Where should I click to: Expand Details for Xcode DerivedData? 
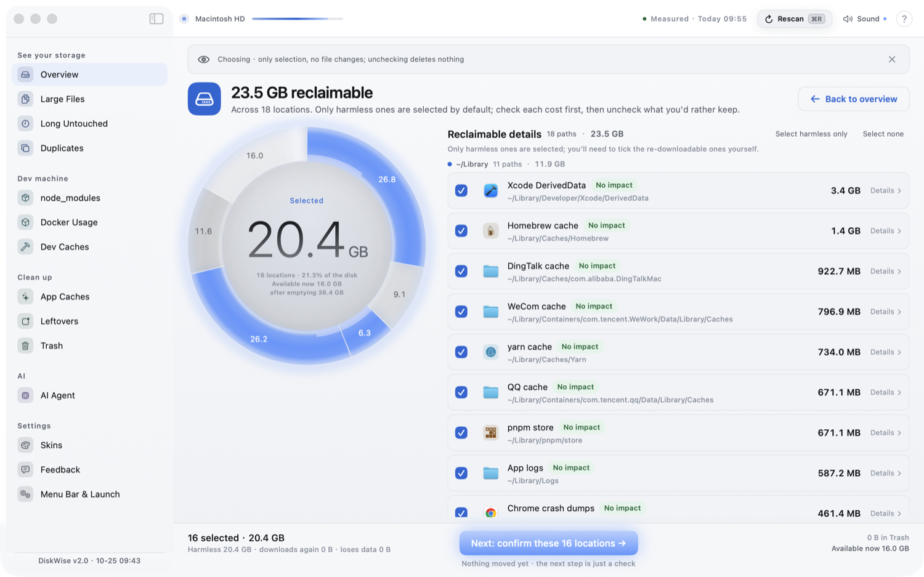[x=886, y=191]
